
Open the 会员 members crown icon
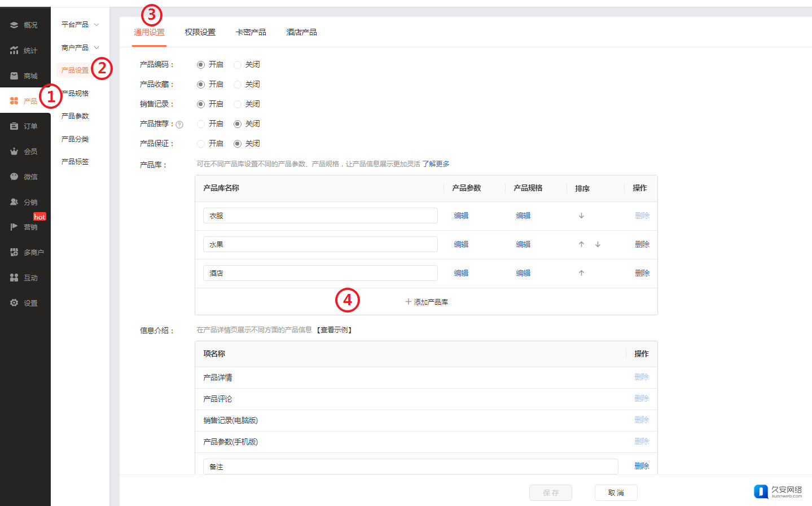(14, 151)
